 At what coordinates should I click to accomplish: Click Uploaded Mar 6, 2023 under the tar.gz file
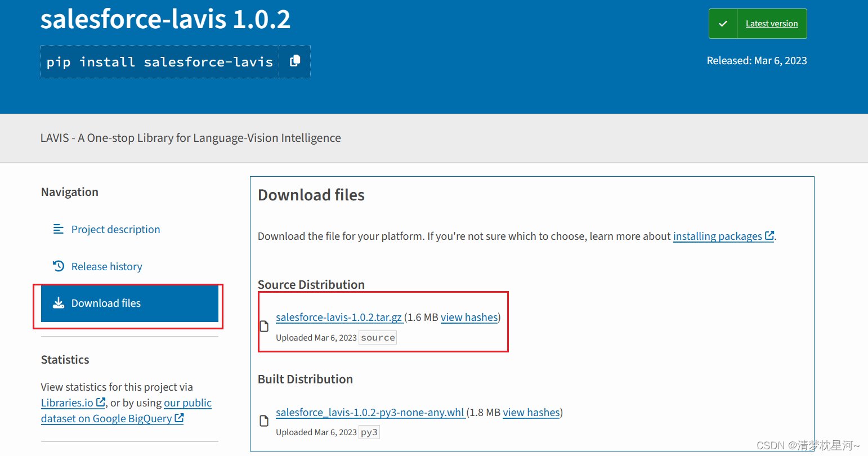point(316,338)
